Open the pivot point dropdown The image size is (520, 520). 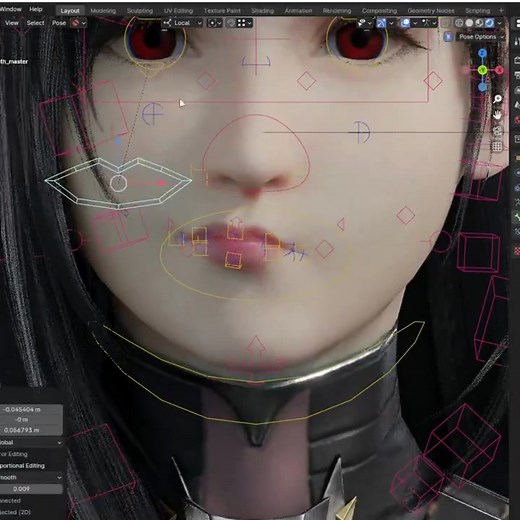click(214, 23)
